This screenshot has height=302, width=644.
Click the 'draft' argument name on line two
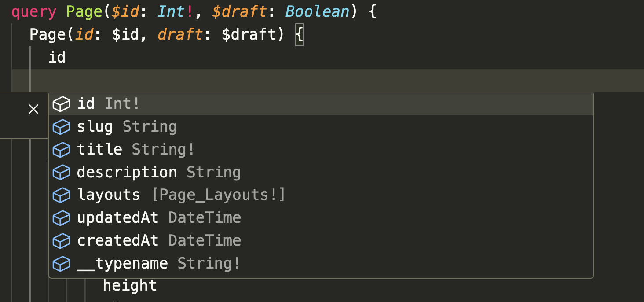(179, 35)
